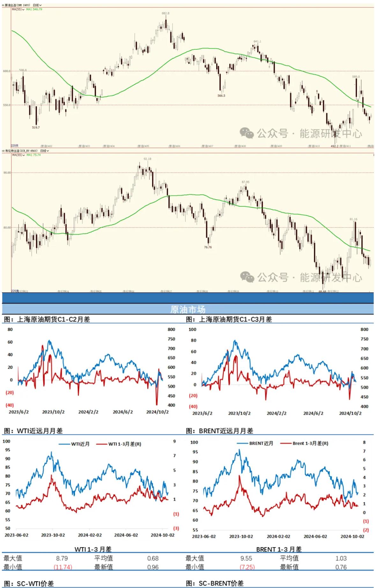Click the blue WTI近月 legend marker
This screenshot has width=375, height=588.
click(64, 444)
